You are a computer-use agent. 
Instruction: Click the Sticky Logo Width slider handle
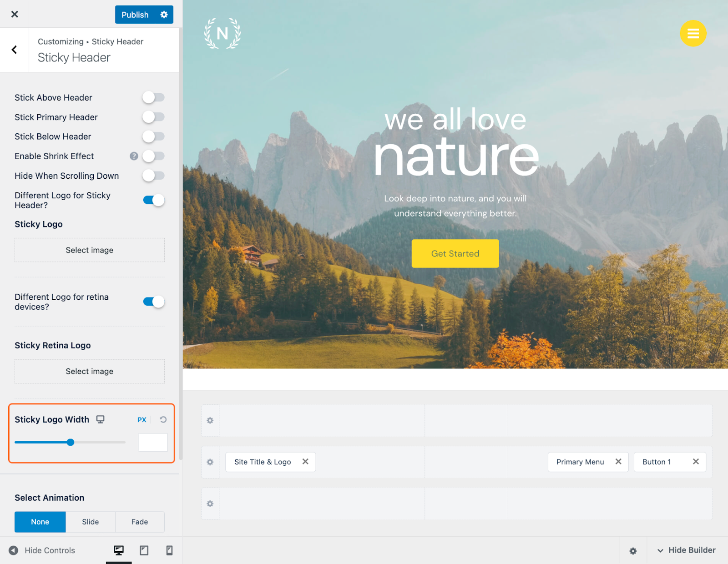tap(71, 442)
